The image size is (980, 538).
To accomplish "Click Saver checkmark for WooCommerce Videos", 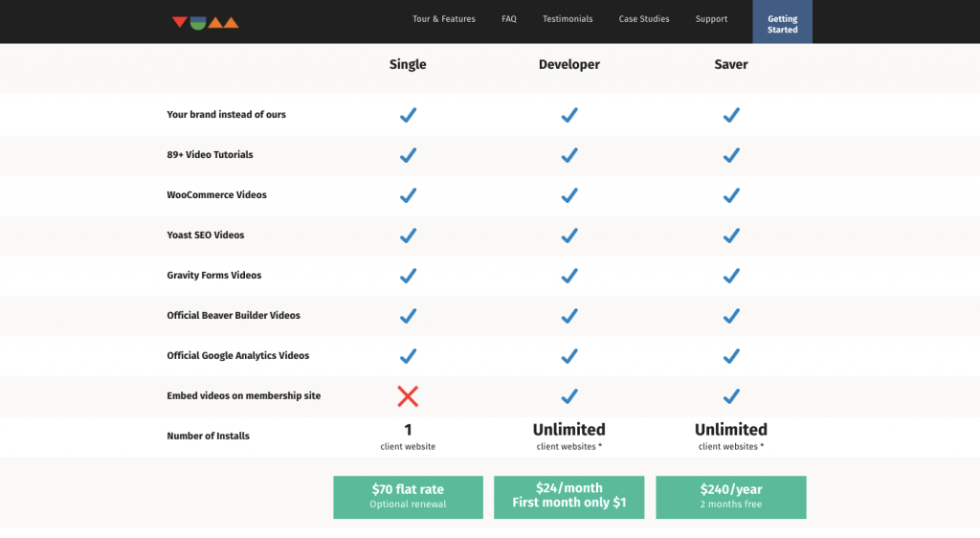I will [x=731, y=195].
